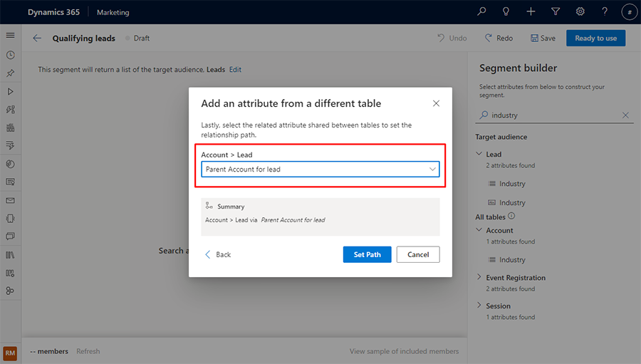Open the settings gear icon
Screen dimensions: 641x364
click(x=580, y=12)
